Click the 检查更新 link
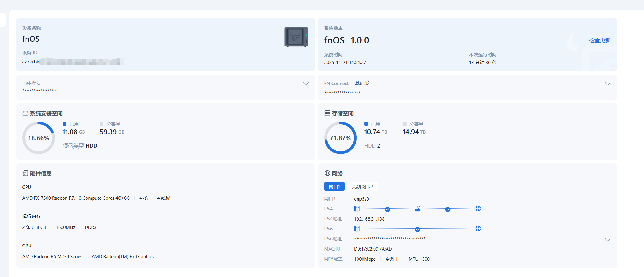This screenshot has width=644, height=277. tap(600, 40)
